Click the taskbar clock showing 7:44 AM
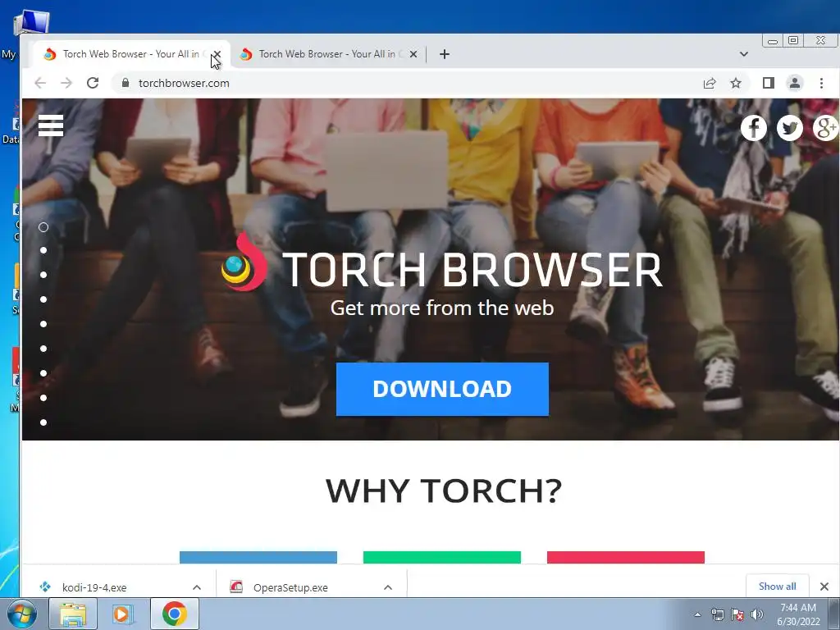The height and width of the screenshot is (630, 840). [798, 614]
